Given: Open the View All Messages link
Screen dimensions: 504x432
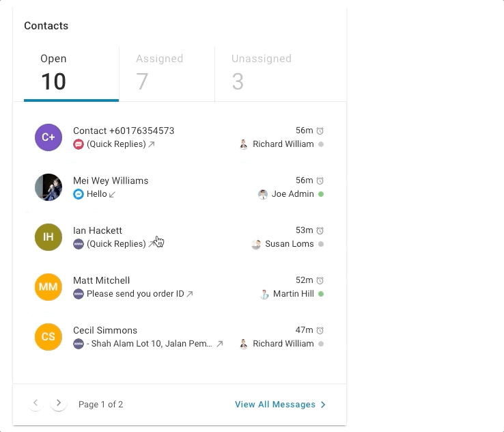Looking at the screenshot, I should click(280, 405).
